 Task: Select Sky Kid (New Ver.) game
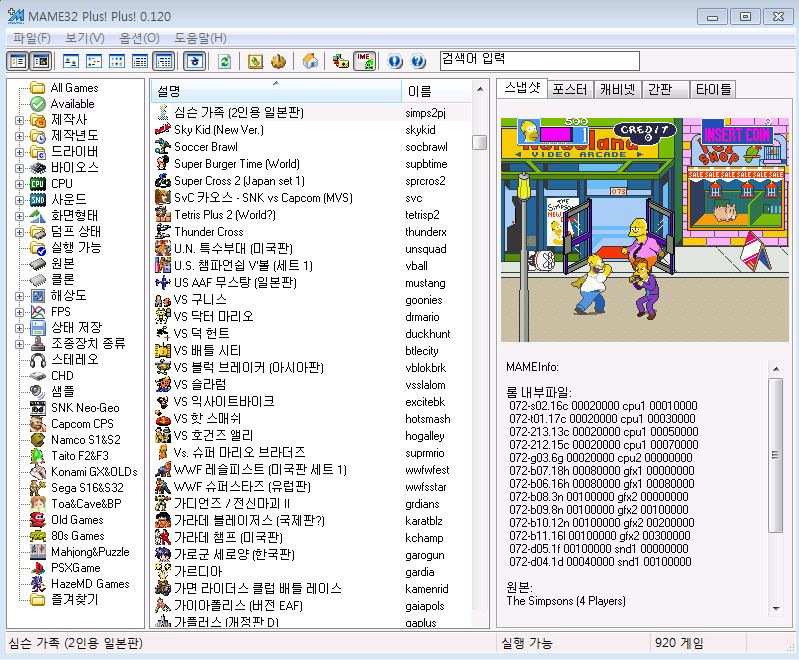(x=219, y=130)
